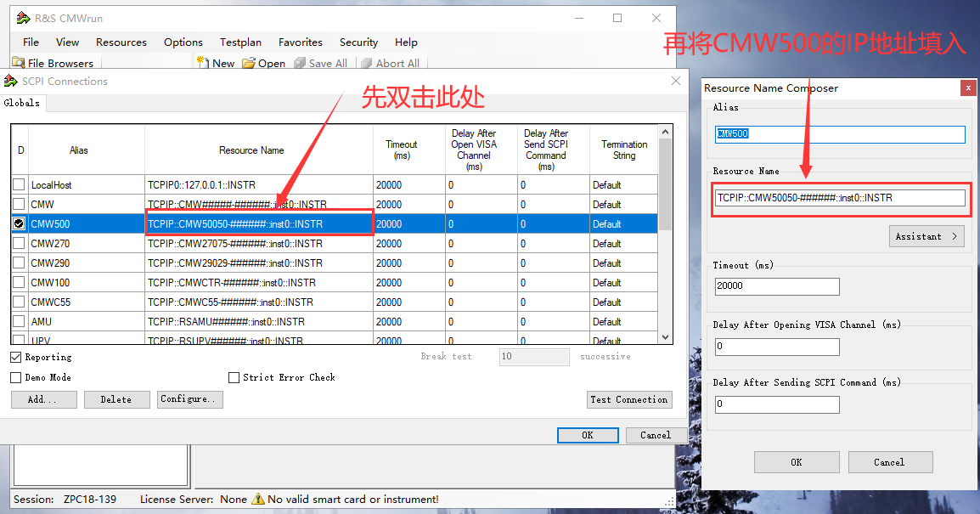Uncheck the CMW500 row checkbox

click(x=20, y=223)
